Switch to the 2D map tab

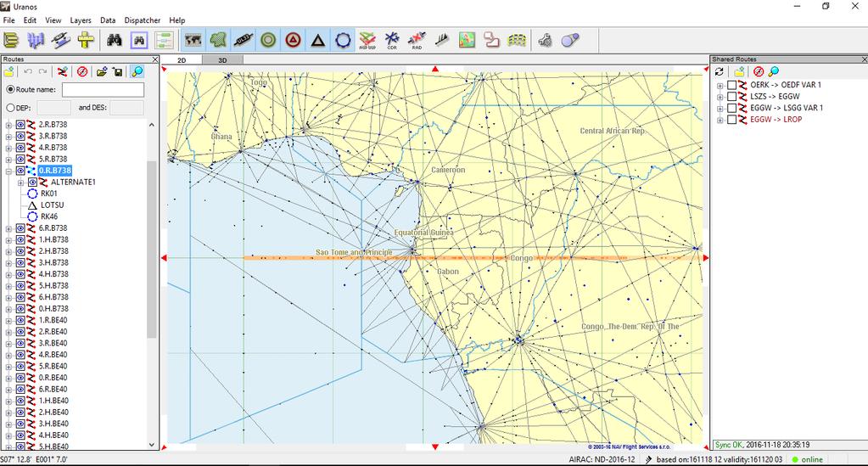pyautogui.click(x=182, y=60)
